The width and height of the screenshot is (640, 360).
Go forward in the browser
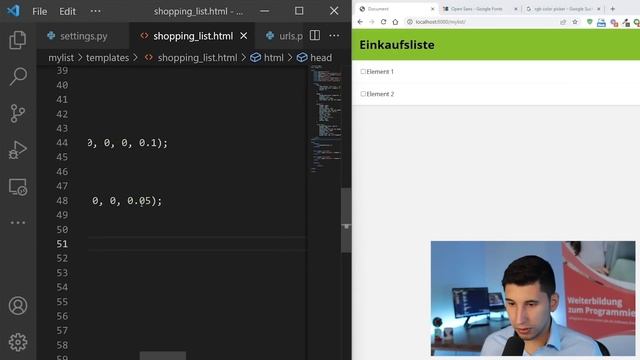pyautogui.click(x=371, y=22)
